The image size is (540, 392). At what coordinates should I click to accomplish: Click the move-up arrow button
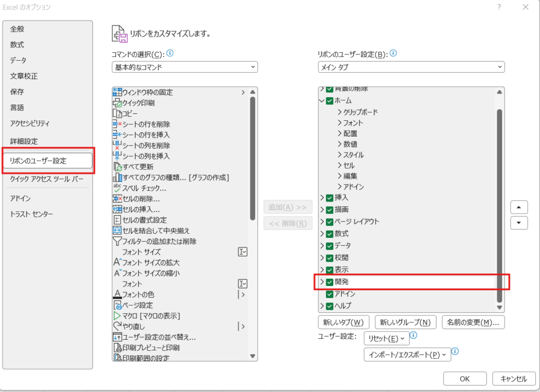519,206
